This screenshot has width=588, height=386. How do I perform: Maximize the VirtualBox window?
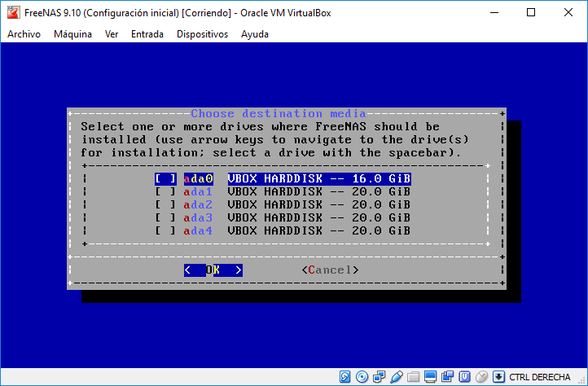click(x=531, y=12)
